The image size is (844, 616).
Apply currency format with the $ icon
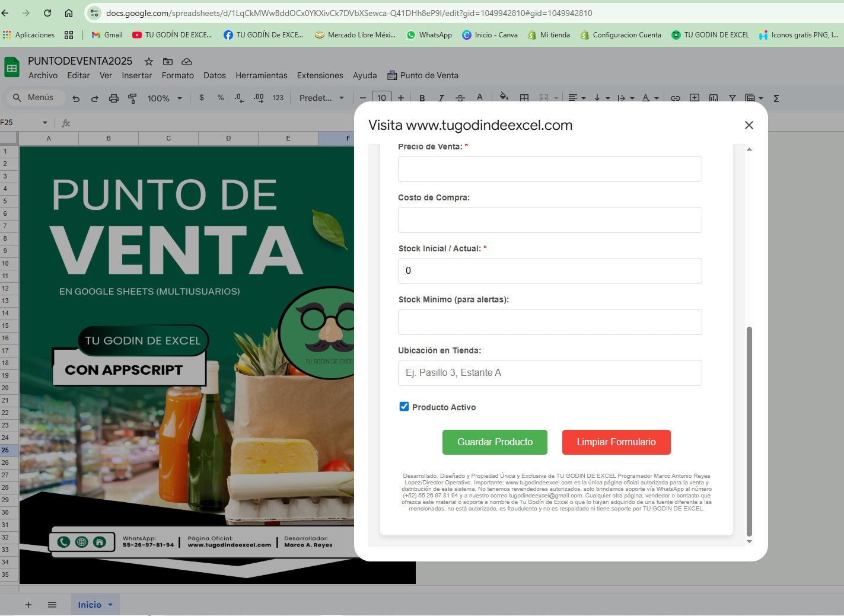(x=202, y=98)
